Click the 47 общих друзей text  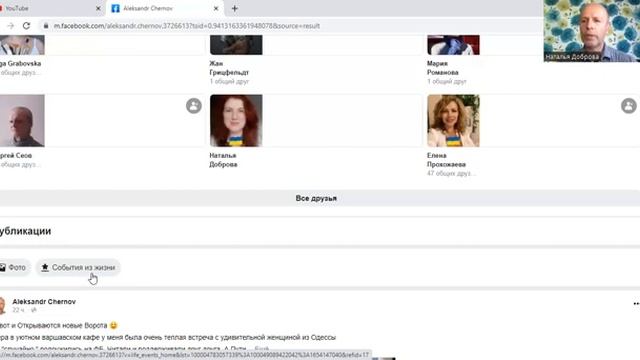[451, 173]
